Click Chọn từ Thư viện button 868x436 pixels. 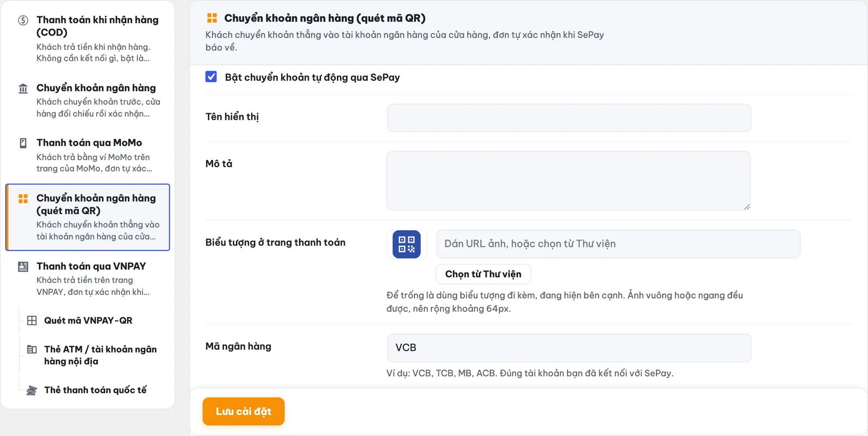click(483, 274)
